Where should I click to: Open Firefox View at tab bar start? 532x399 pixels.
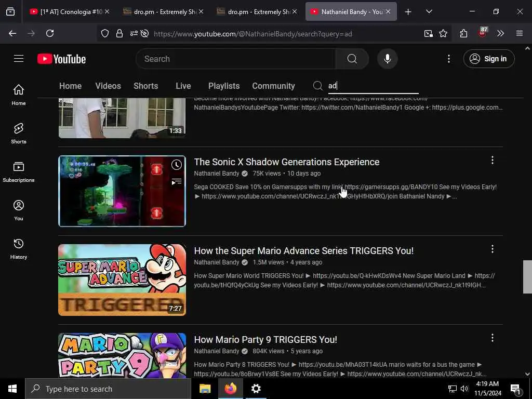10,12
